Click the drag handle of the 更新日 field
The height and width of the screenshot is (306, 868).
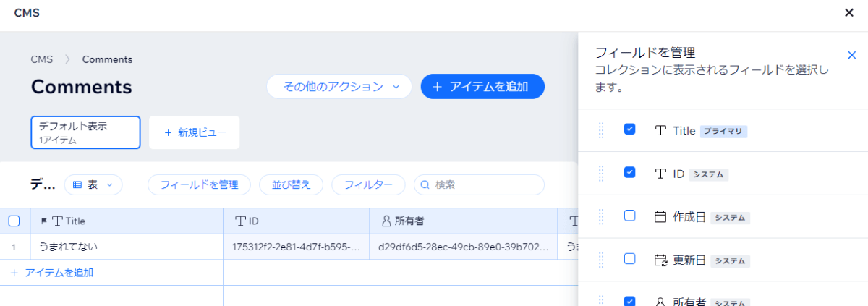click(x=601, y=260)
